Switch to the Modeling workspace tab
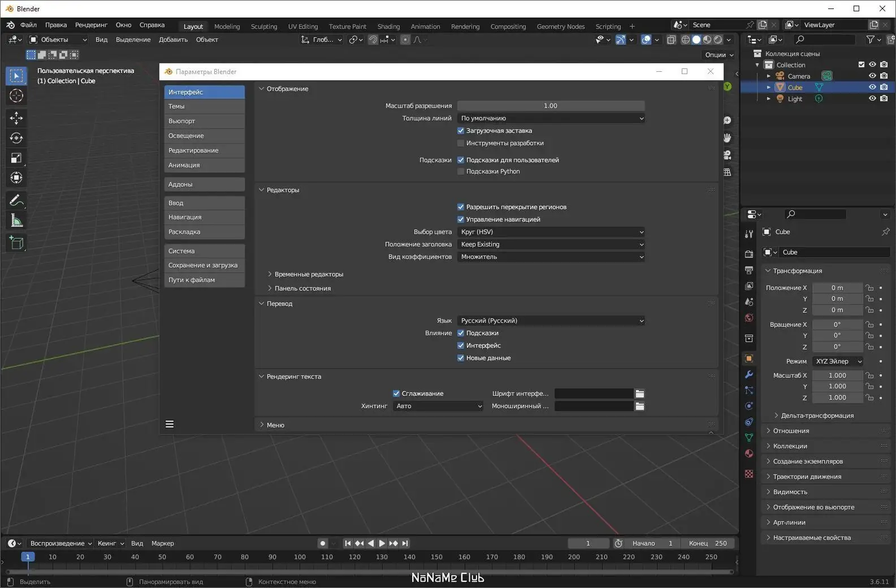Image resolution: width=896 pixels, height=588 pixels. click(x=227, y=27)
